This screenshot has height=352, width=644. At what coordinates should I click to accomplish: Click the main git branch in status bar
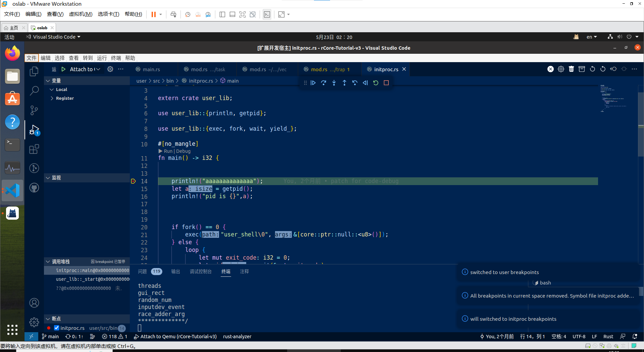(x=50, y=337)
